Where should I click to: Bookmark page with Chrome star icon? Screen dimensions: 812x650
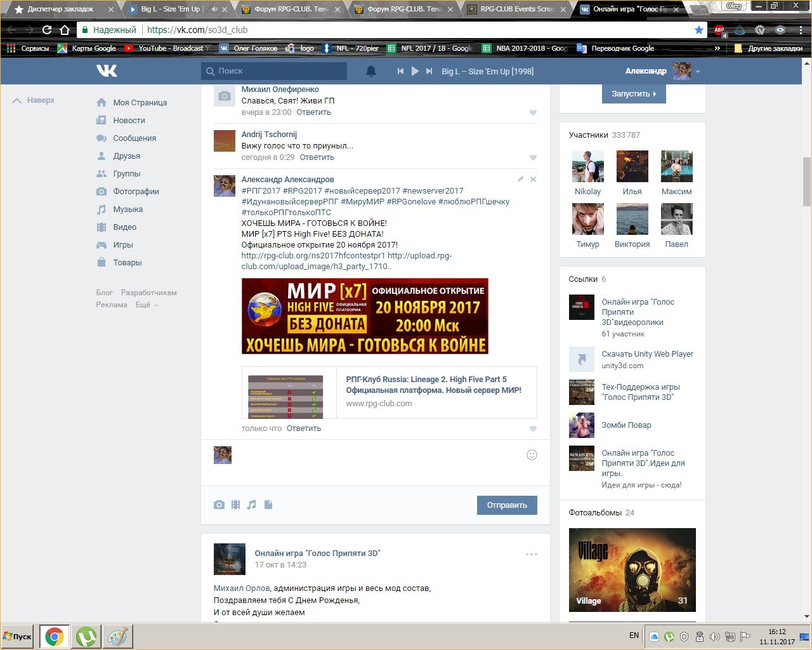click(x=699, y=30)
